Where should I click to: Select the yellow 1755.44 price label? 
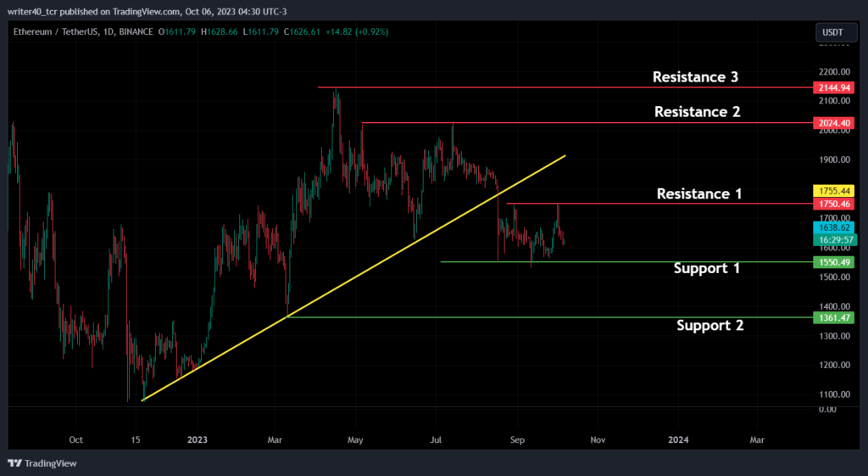point(834,191)
